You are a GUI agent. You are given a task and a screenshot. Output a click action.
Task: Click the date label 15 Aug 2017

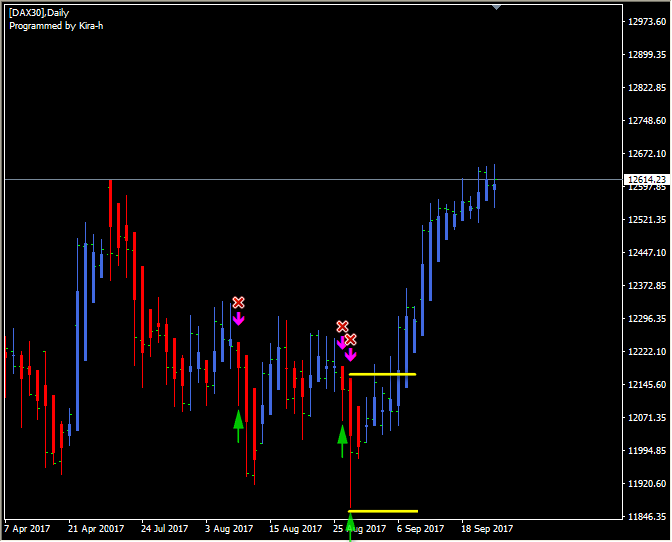pyautogui.click(x=296, y=529)
